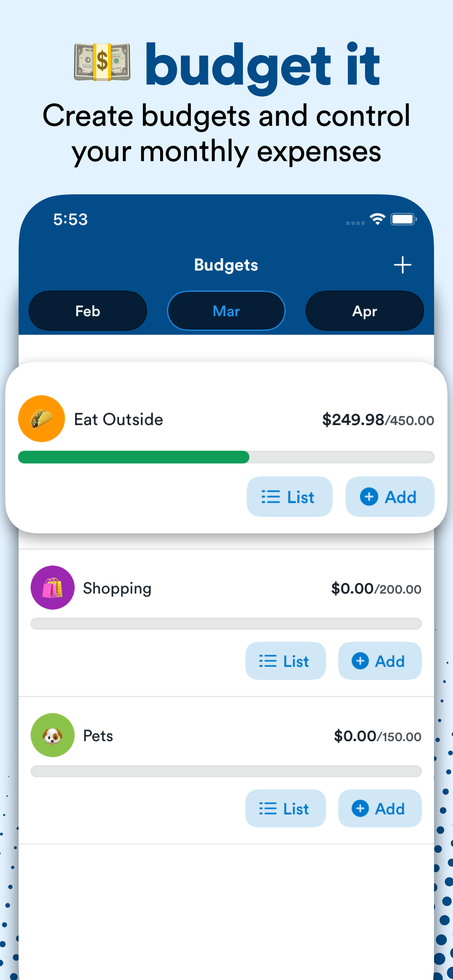Check the Wi-Fi status icon
Viewport: 453px width, 980px height.
(x=377, y=219)
